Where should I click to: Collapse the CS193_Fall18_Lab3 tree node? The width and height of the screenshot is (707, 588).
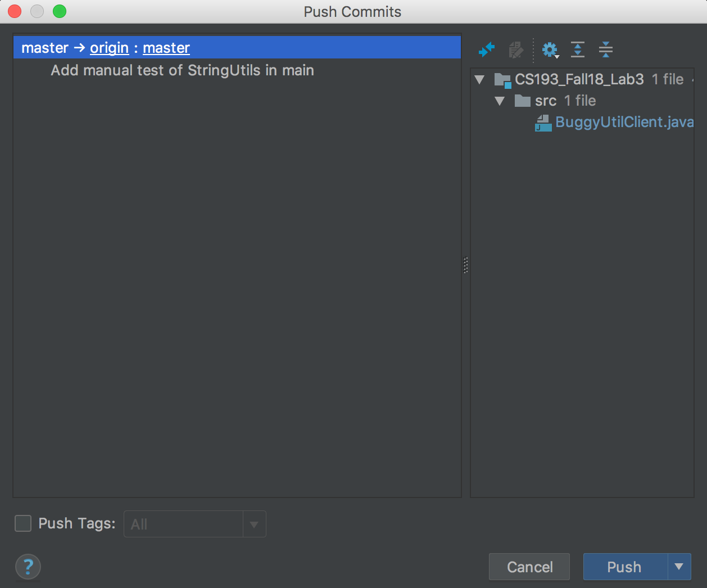(x=479, y=80)
